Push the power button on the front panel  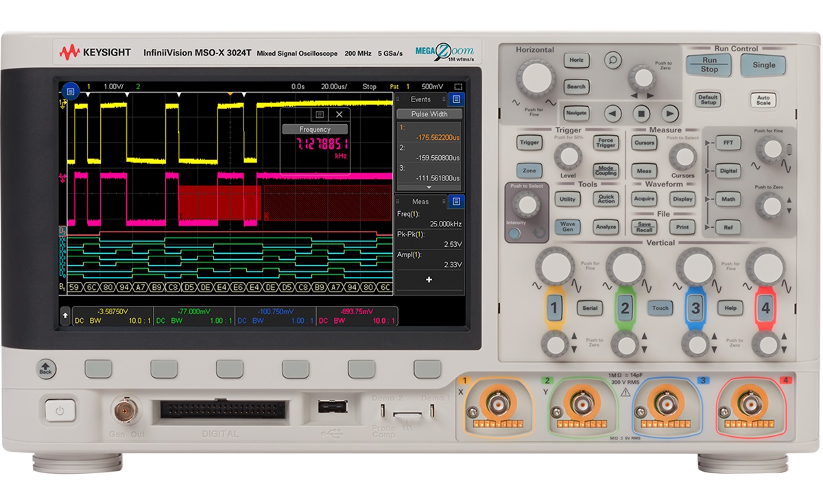tap(60, 411)
